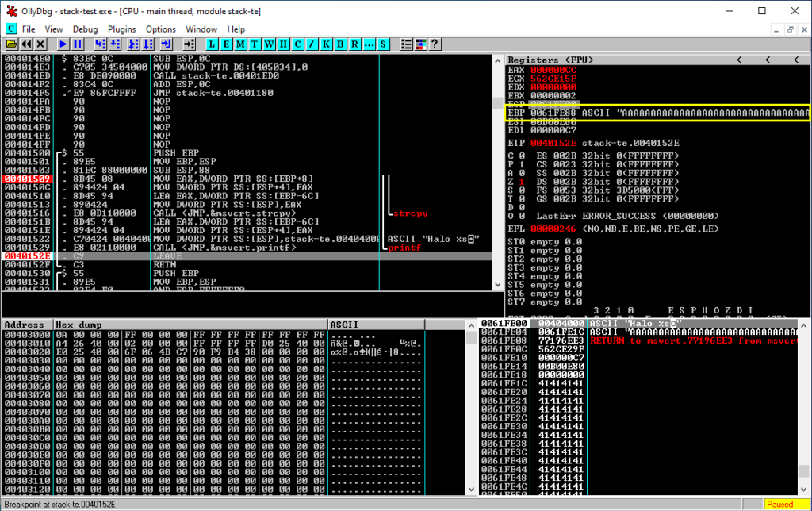Run the program with the play icon
812x511 pixels.
(x=63, y=44)
